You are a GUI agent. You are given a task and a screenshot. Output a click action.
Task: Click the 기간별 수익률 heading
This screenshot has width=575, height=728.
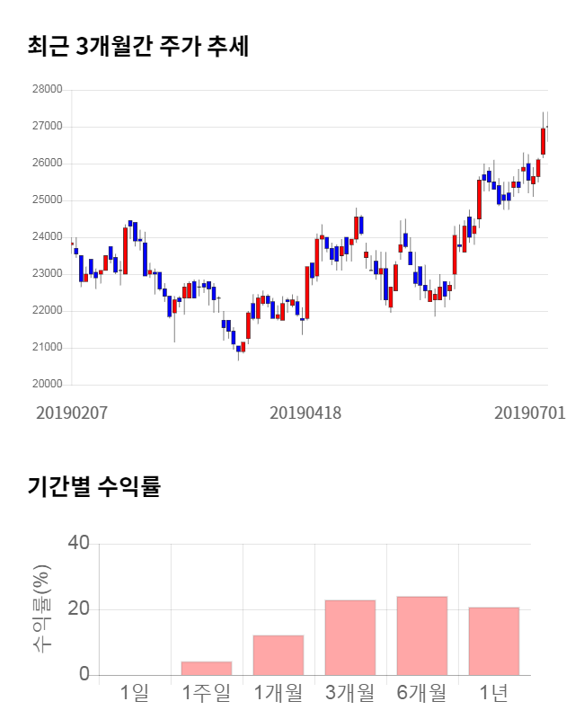click(x=93, y=488)
